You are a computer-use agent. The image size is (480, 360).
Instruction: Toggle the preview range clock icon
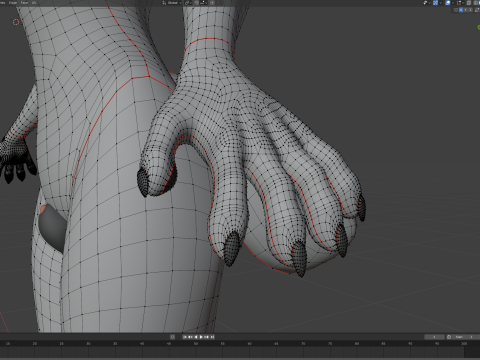pyautogui.click(x=449, y=337)
